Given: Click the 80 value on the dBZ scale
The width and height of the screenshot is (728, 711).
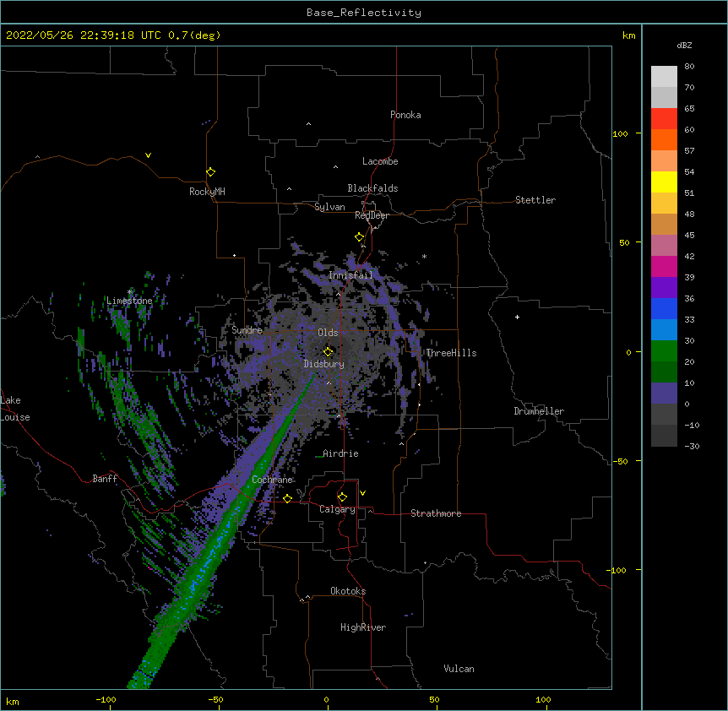Looking at the screenshot, I should [689, 67].
